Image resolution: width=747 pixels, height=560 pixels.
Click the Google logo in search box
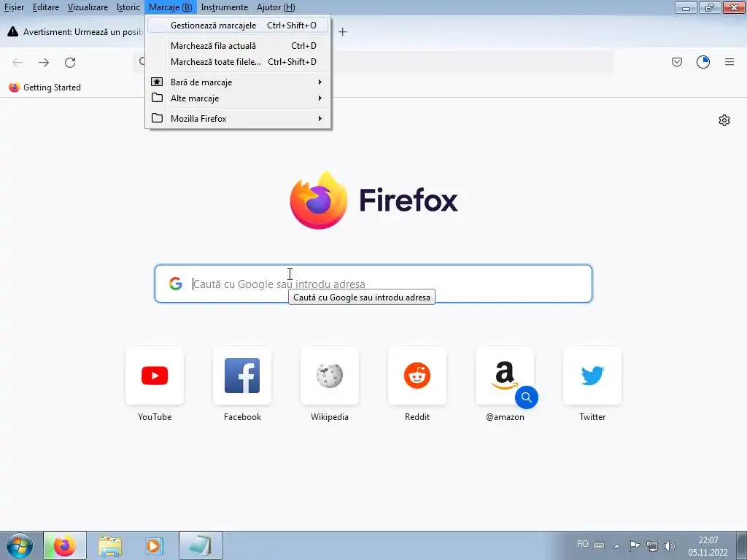coord(176,284)
